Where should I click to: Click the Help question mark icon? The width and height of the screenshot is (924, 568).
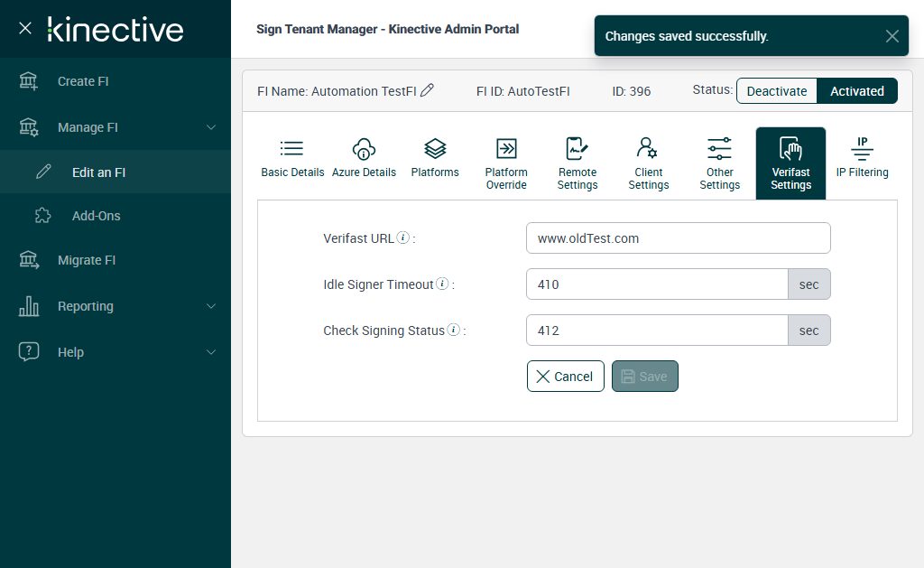pos(28,351)
